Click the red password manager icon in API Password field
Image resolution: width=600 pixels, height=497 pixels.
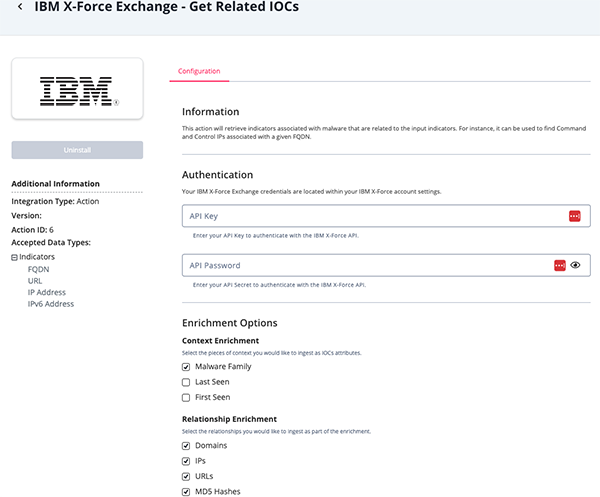click(x=559, y=265)
